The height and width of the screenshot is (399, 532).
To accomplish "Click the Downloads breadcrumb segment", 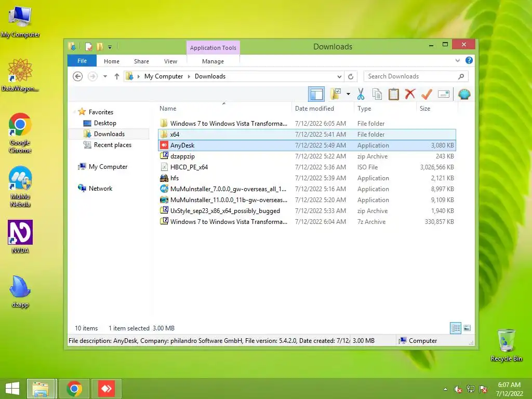I will (x=210, y=76).
